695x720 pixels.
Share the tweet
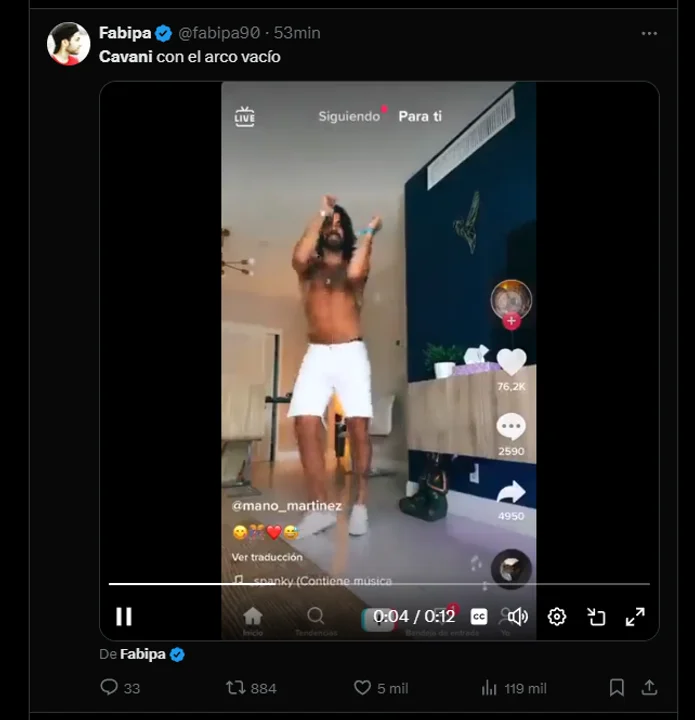pos(650,688)
